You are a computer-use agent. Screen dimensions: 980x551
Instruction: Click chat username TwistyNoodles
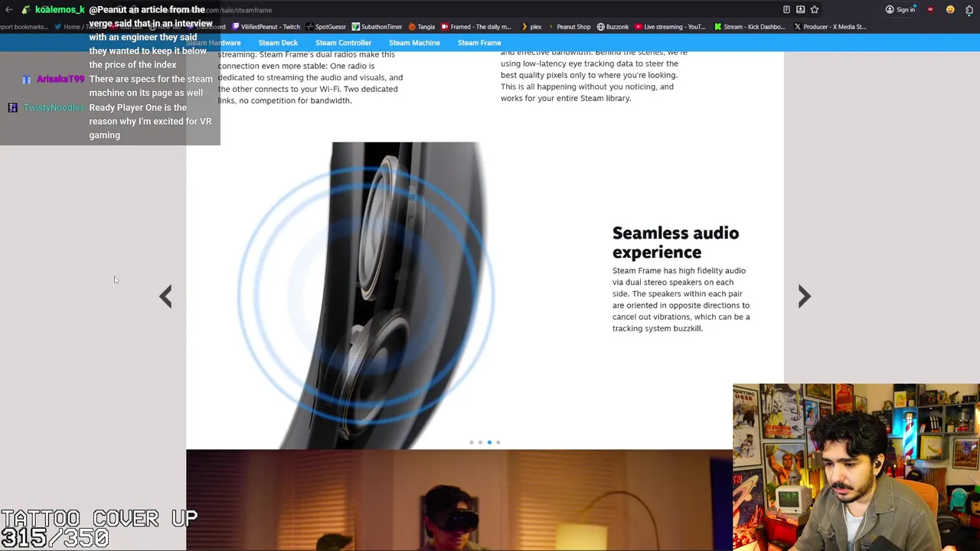pyautogui.click(x=54, y=108)
